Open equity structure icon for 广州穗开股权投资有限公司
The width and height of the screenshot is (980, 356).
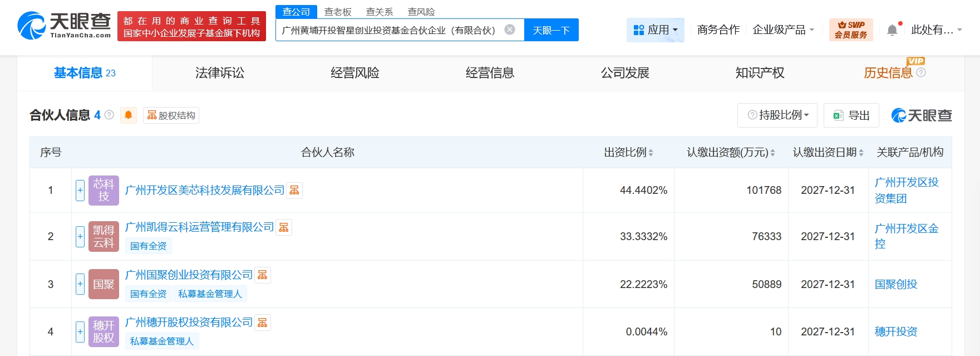coord(263,323)
